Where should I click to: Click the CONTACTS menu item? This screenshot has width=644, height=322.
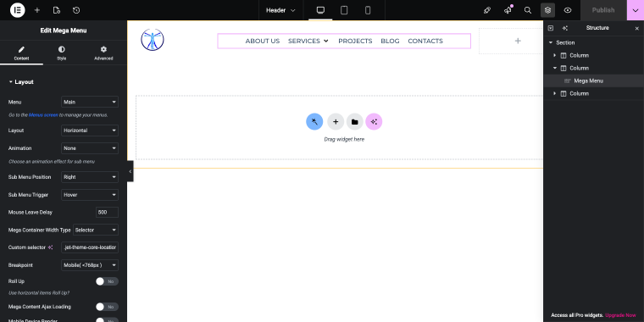(x=425, y=41)
